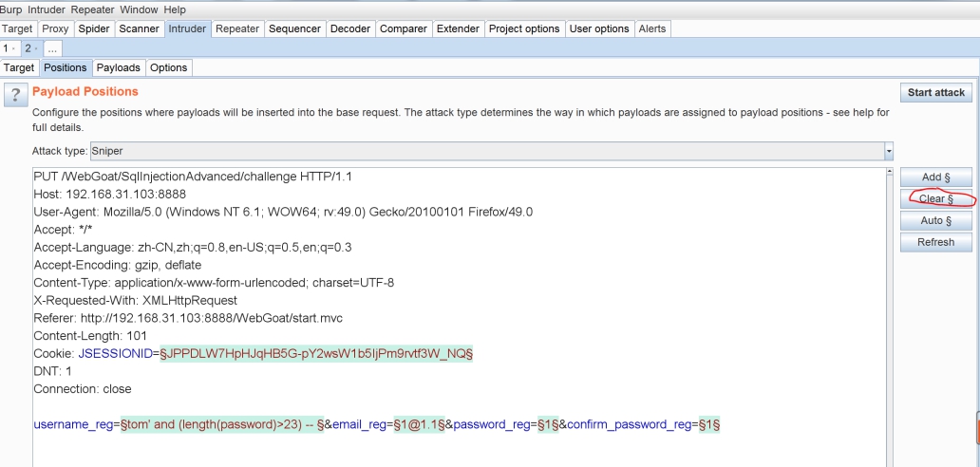The height and width of the screenshot is (467, 980).
Task: Add a new attack tab with ellipsis
Action: pos(52,48)
